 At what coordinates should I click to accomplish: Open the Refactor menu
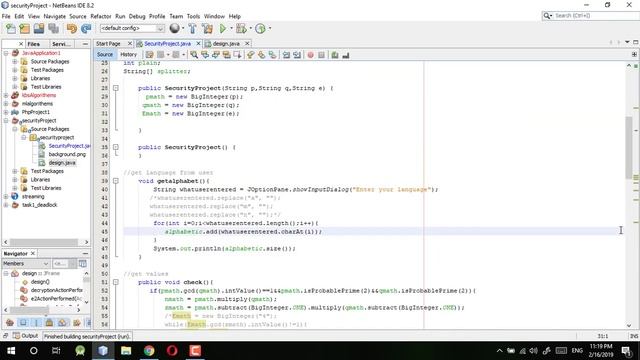pos(101,16)
